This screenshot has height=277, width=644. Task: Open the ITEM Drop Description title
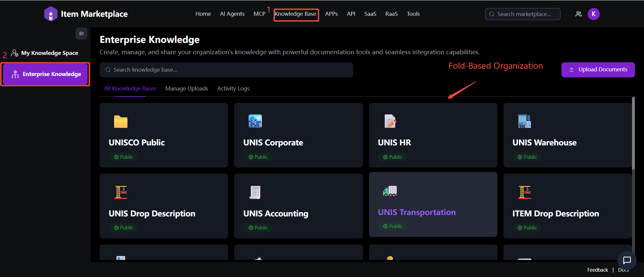555,214
